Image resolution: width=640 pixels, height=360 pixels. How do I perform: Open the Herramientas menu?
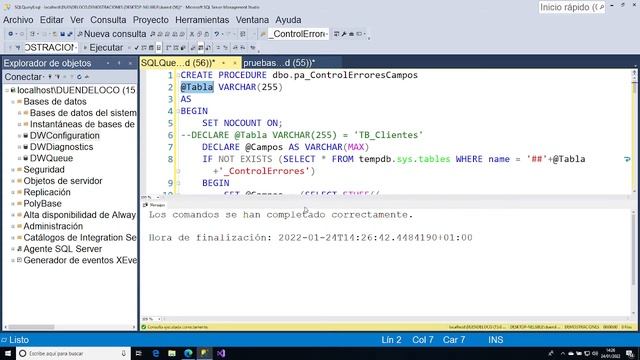click(202, 20)
